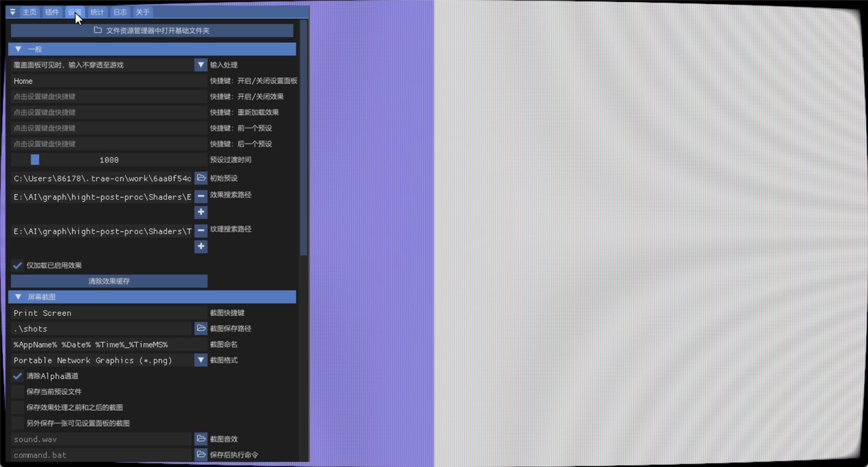Collapse the overlay window with the title arrow

click(x=12, y=12)
